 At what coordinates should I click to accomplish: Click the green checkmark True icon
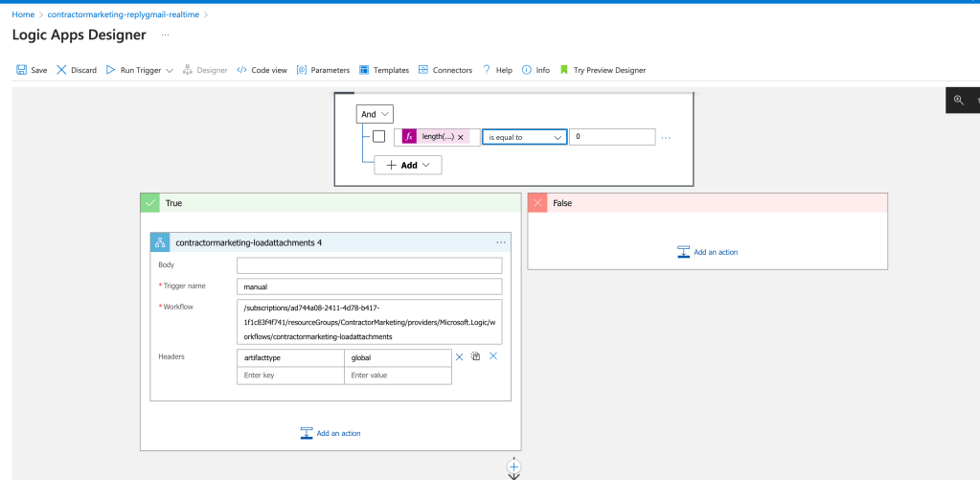click(x=150, y=203)
